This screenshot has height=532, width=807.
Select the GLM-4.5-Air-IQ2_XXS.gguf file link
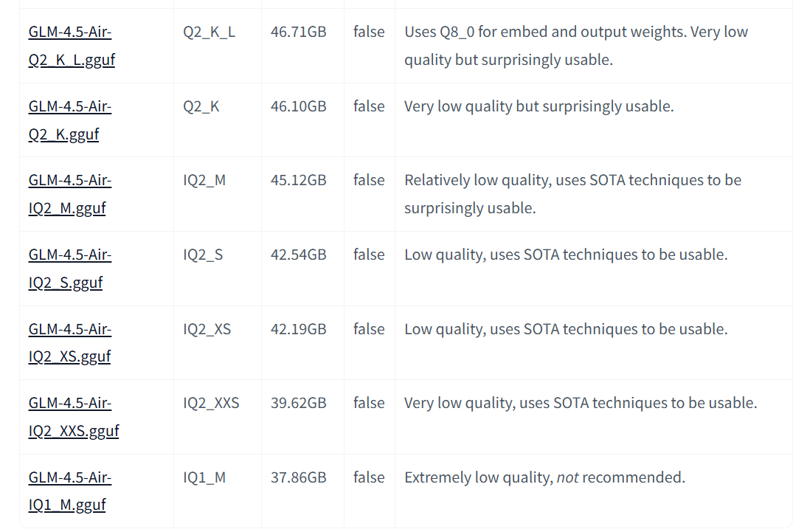(x=72, y=417)
